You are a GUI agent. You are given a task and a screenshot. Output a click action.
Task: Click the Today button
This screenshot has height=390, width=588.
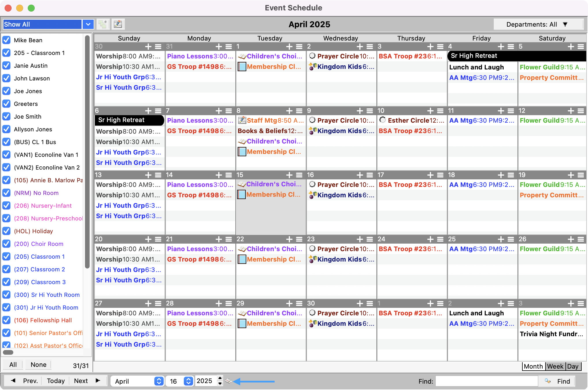(56, 381)
